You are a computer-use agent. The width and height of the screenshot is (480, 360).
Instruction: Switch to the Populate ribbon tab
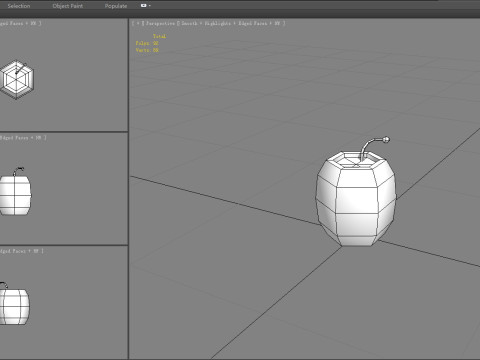[x=116, y=6]
